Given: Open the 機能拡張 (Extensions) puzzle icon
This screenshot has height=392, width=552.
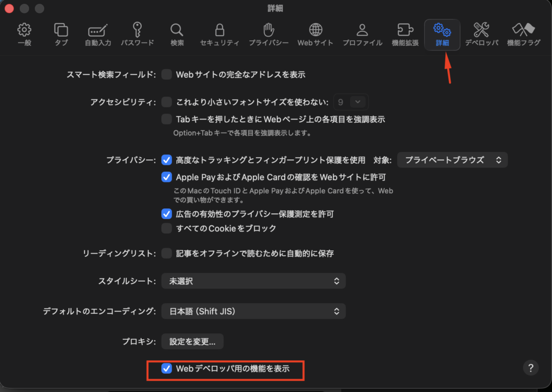Looking at the screenshot, I should [405, 34].
